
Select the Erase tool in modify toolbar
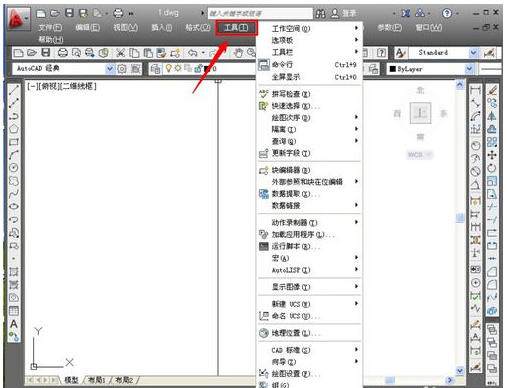click(x=492, y=90)
